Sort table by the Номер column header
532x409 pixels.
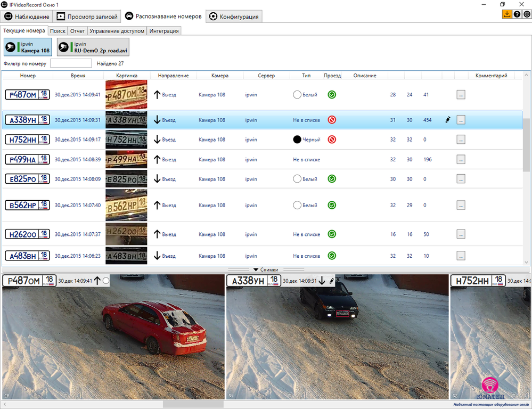pyautogui.click(x=28, y=76)
